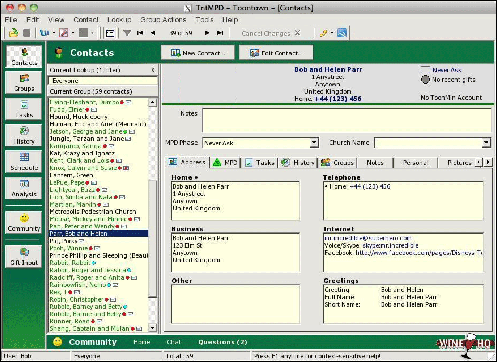Open the Chat link in Community bar
The height and width of the screenshot is (362, 497).
point(173,342)
